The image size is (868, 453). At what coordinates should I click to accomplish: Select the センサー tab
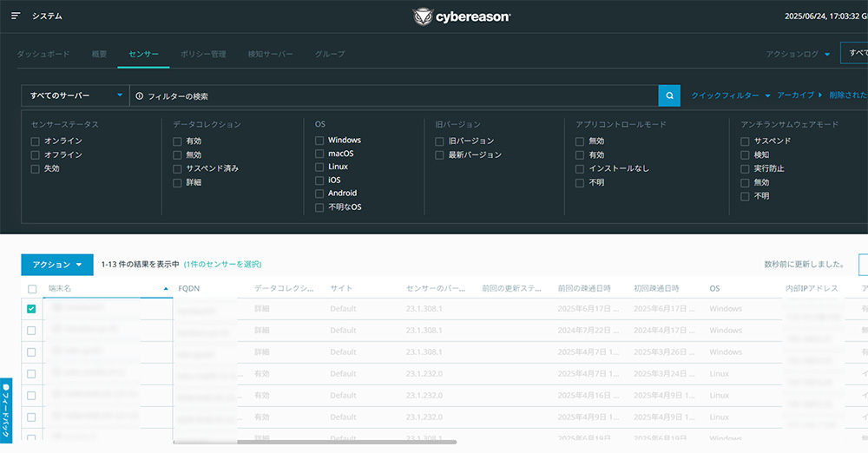(x=143, y=54)
